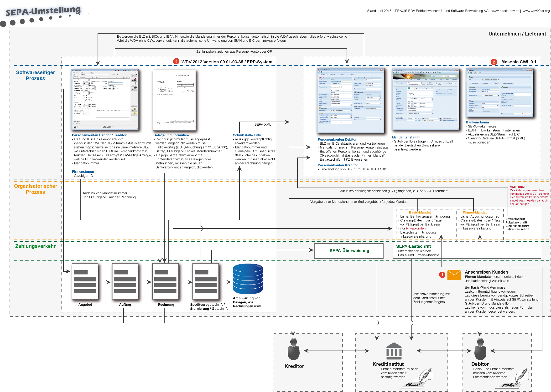Screen dimensions: 551x392
Task: Click green checkmark in Banken window toolbar
Action: coord(468,73)
